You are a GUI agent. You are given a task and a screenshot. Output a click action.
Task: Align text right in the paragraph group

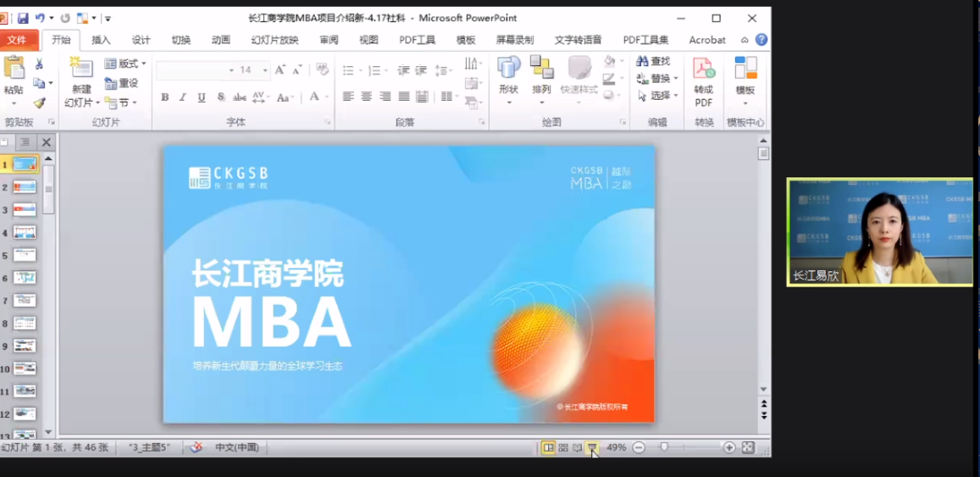tap(385, 97)
